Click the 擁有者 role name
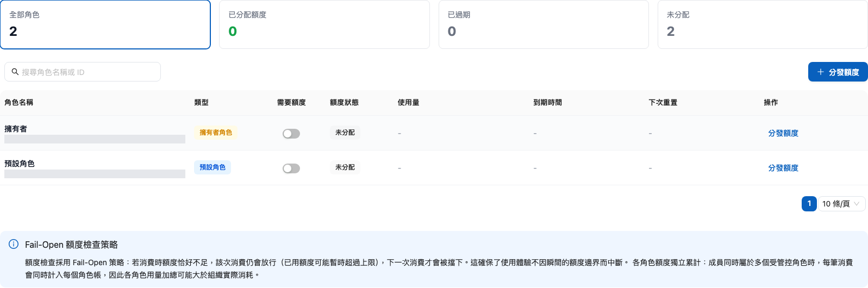The image size is (868, 288). (16, 129)
